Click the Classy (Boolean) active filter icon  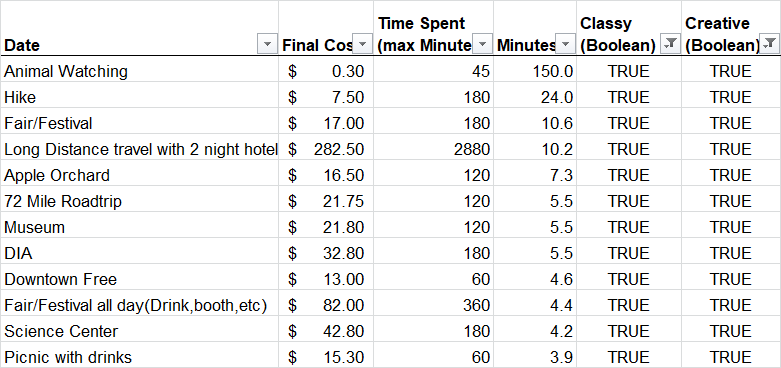click(670, 44)
